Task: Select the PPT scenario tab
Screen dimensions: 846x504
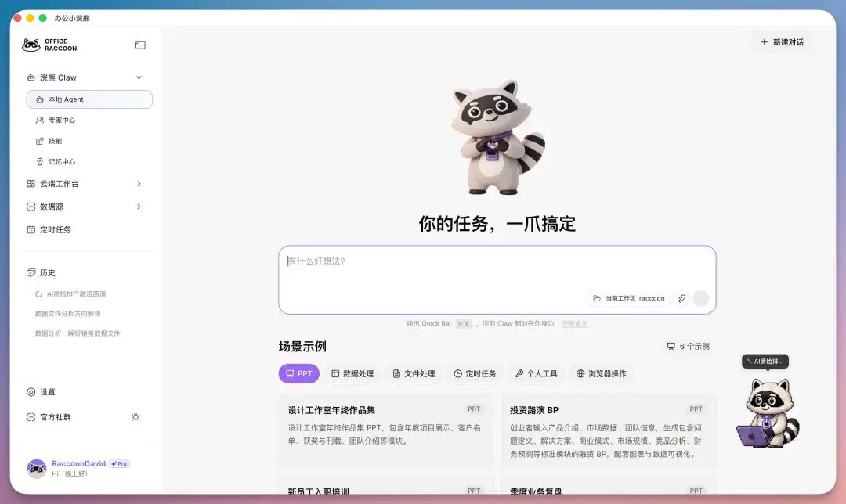Action: coord(299,373)
